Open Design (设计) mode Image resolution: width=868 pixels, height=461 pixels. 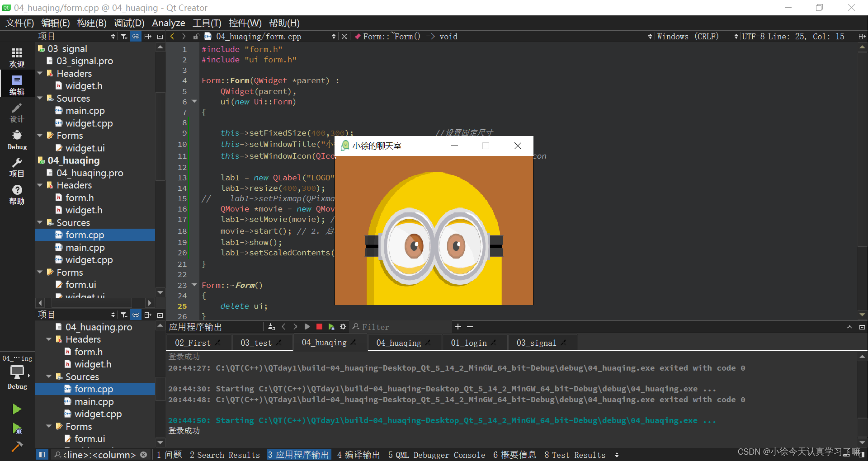[x=17, y=113]
